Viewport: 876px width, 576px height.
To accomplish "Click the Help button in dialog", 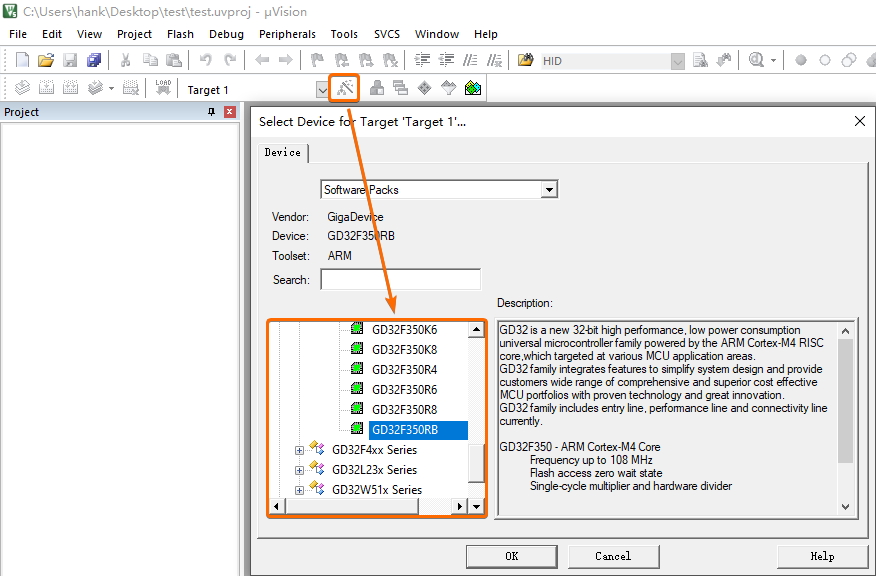I will 822,556.
